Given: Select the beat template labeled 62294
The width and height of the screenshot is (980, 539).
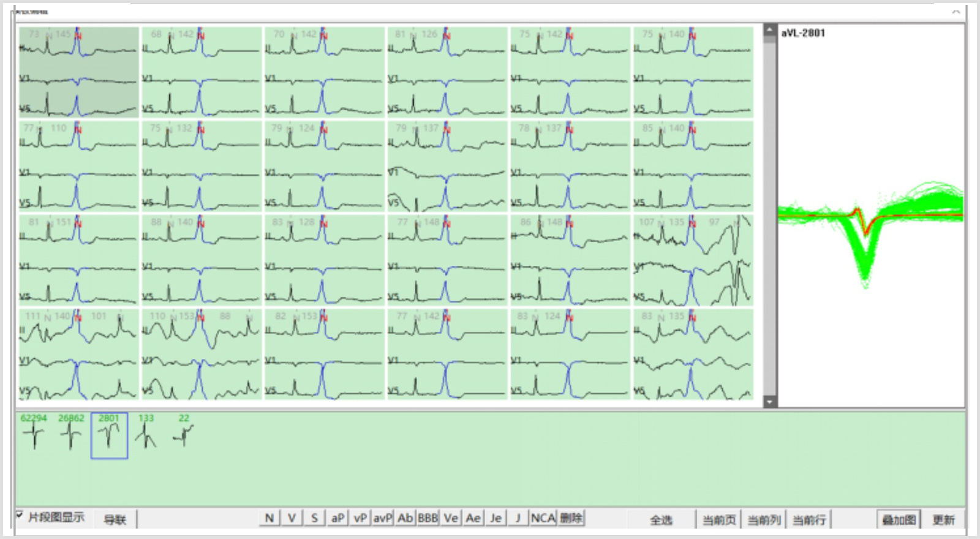Looking at the screenshot, I should [34, 434].
